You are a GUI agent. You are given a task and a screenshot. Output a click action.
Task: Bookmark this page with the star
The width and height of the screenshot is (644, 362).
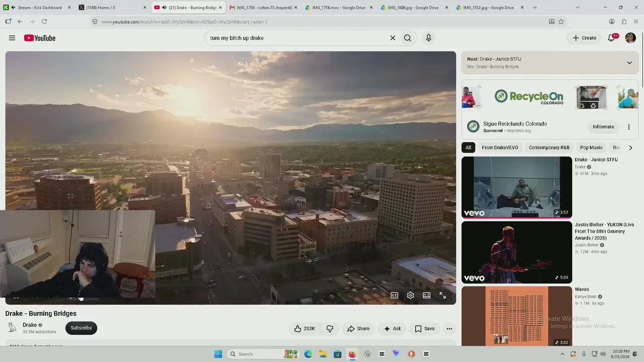pyautogui.click(x=561, y=22)
